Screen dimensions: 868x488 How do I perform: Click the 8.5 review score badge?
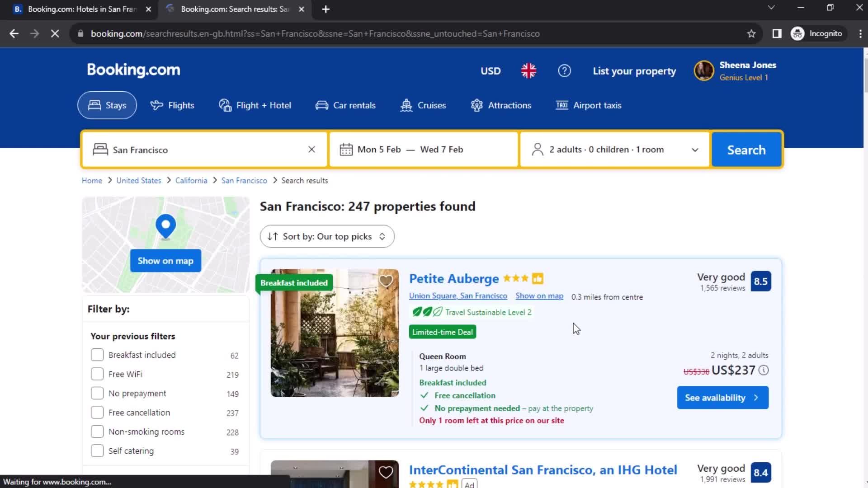(761, 281)
